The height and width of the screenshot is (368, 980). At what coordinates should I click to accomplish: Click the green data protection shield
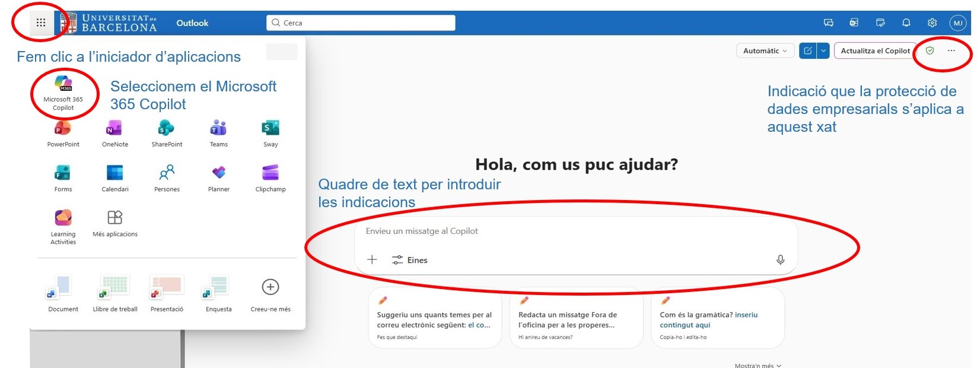pos(930,50)
